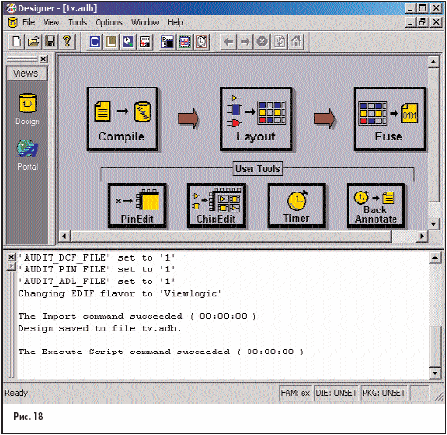Open the Compile tool box
Screen dimensions: 447x435
tap(122, 119)
